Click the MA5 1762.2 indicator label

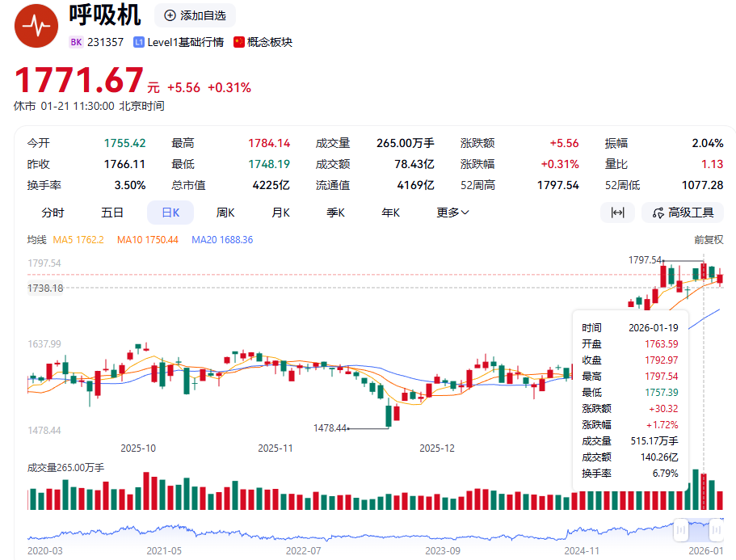click(78, 240)
